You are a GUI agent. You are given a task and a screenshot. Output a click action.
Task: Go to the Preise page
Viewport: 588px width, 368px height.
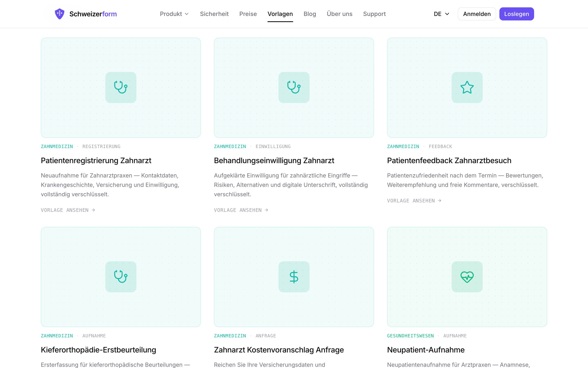point(248,14)
